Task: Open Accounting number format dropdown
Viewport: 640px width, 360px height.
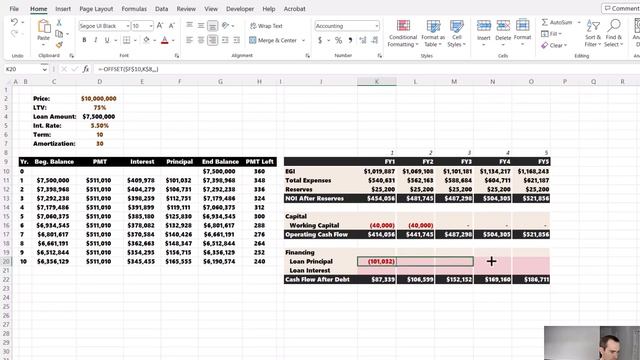Action: [376, 26]
